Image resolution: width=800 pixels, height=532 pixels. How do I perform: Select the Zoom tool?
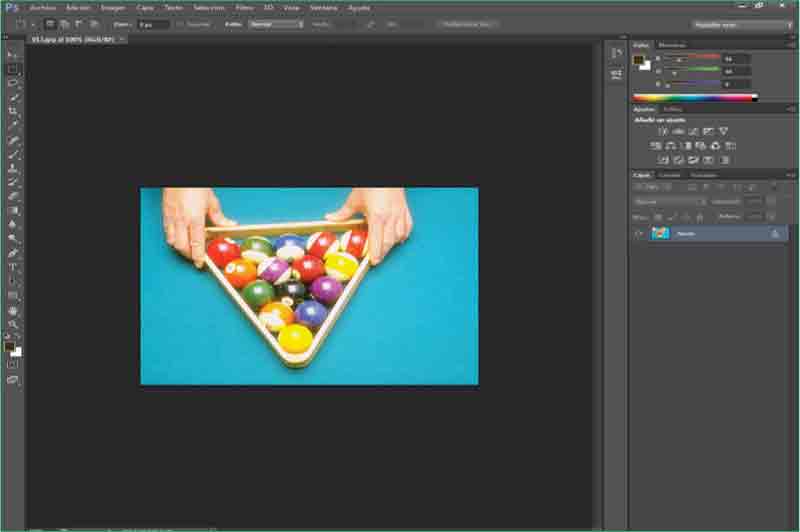pyautogui.click(x=13, y=324)
